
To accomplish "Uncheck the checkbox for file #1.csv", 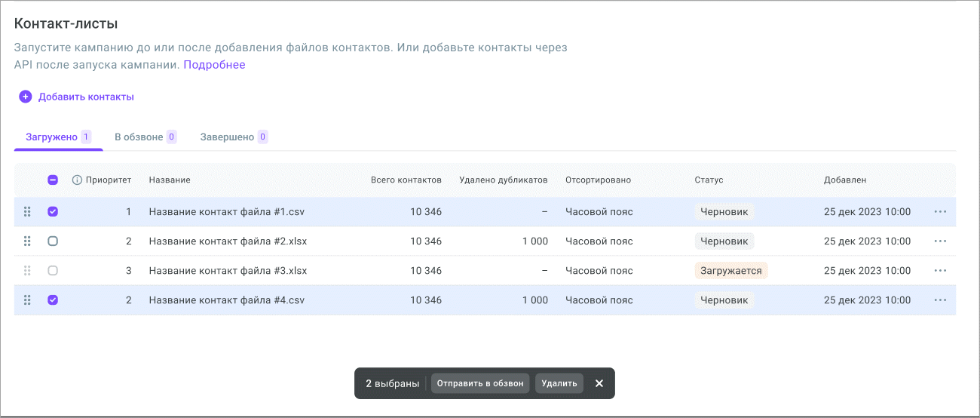I will pyautogui.click(x=53, y=212).
